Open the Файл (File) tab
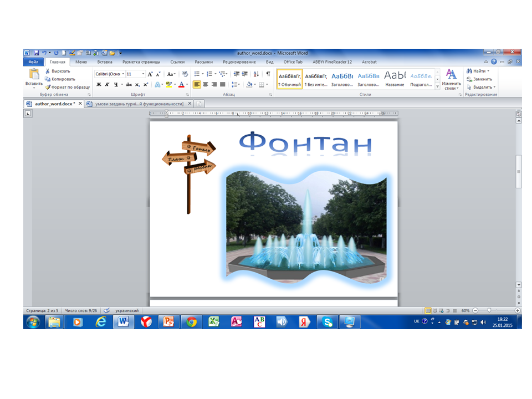This screenshot has height=399, width=532. click(34, 62)
